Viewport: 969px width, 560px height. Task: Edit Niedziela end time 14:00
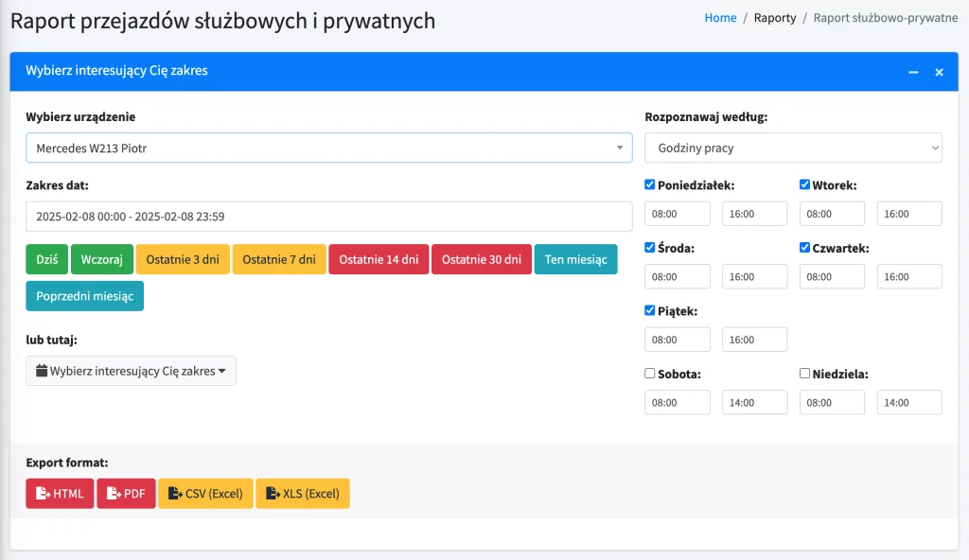tap(909, 402)
